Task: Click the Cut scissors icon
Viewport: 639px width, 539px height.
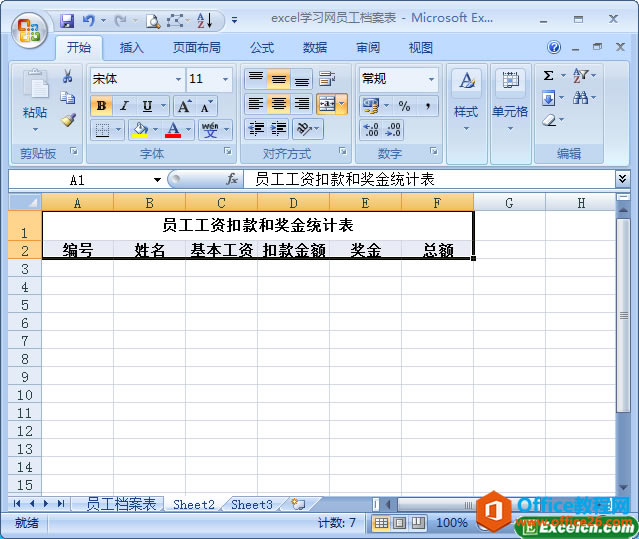Action: coord(68,77)
